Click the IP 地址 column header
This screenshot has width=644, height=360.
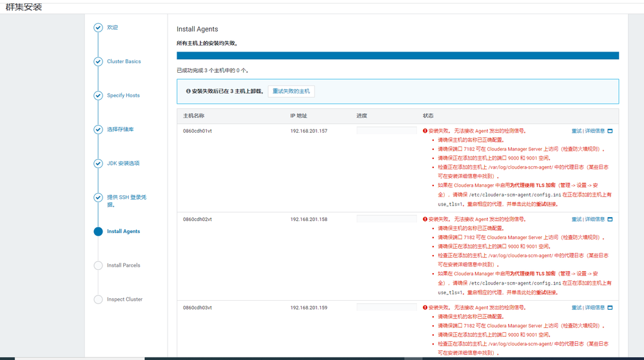pos(298,116)
